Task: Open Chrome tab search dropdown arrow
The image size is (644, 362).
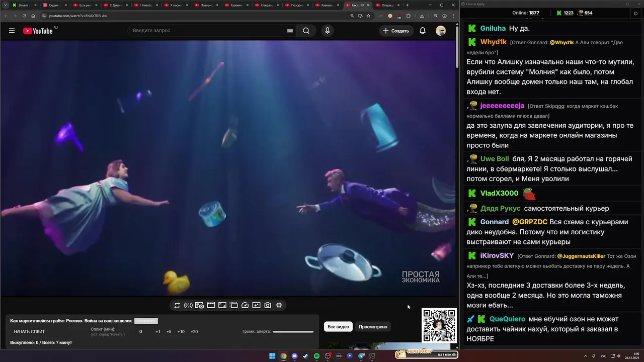Action: pyautogui.click(x=5, y=5)
